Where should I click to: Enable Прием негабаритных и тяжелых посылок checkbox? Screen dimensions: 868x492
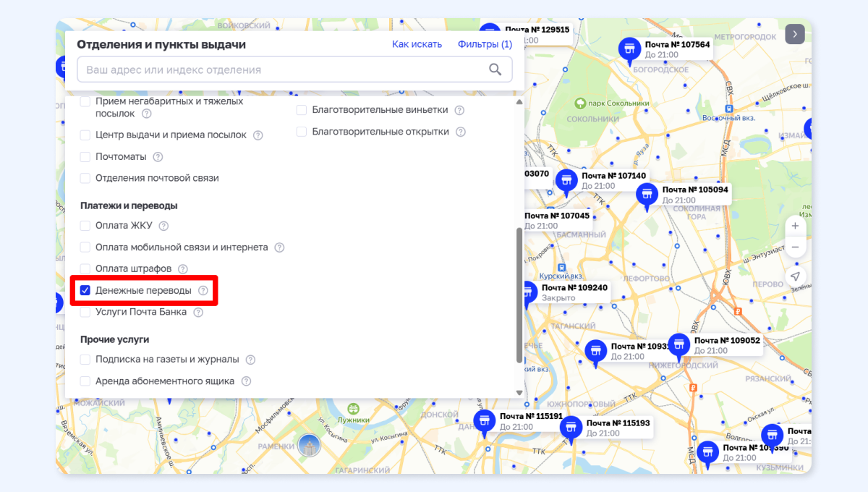[x=85, y=101]
